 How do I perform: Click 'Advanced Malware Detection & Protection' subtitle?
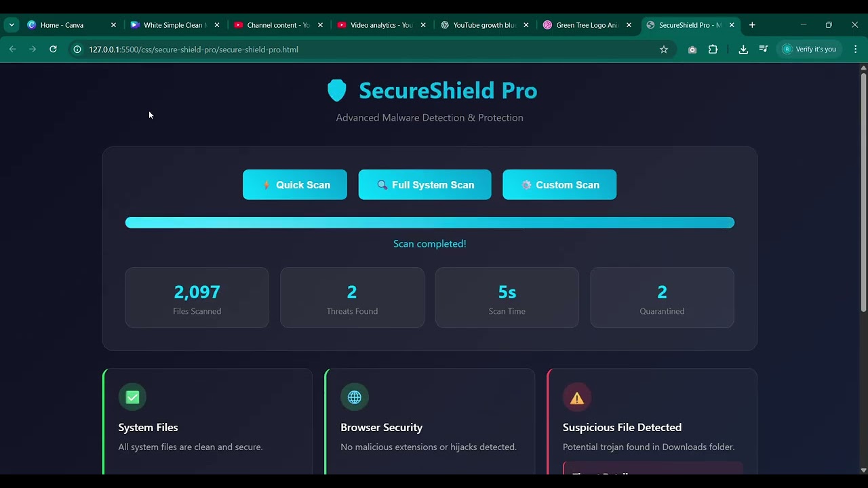pyautogui.click(x=430, y=117)
